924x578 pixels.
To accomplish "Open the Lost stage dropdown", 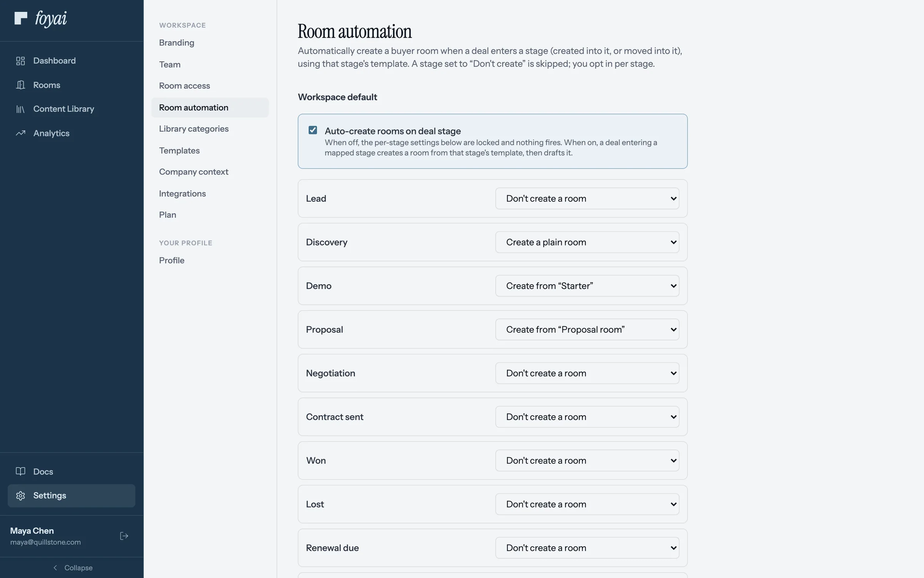I will (x=587, y=504).
